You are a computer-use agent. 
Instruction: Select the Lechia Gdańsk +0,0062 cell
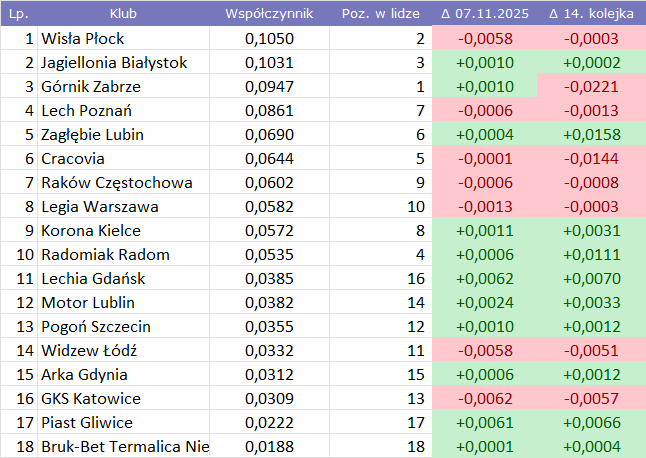pos(485,279)
